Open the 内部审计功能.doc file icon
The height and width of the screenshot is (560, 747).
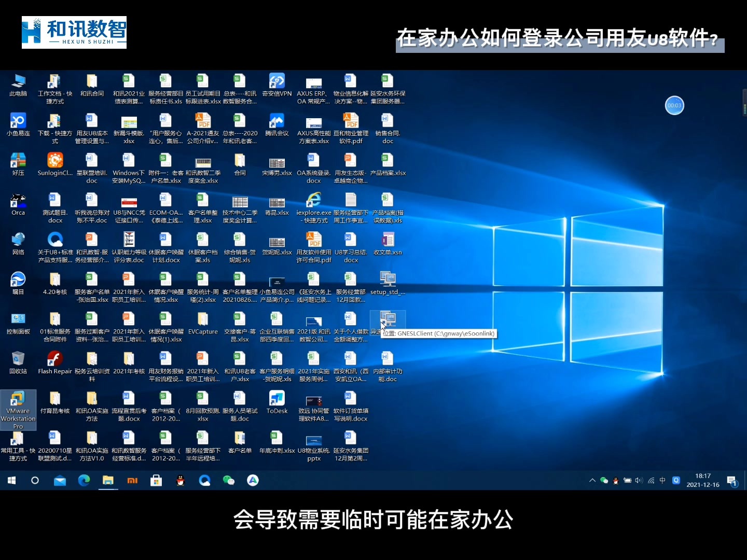click(388, 367)
